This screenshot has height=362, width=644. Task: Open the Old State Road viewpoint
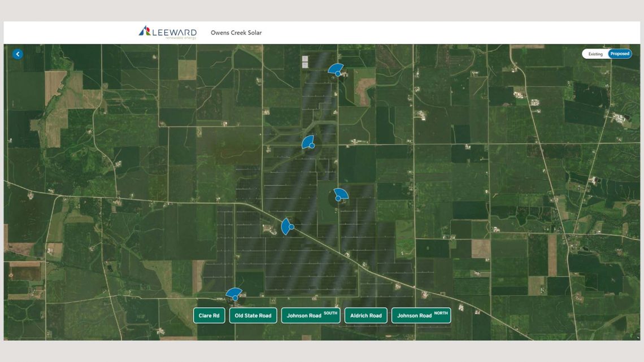coord(253,316)
